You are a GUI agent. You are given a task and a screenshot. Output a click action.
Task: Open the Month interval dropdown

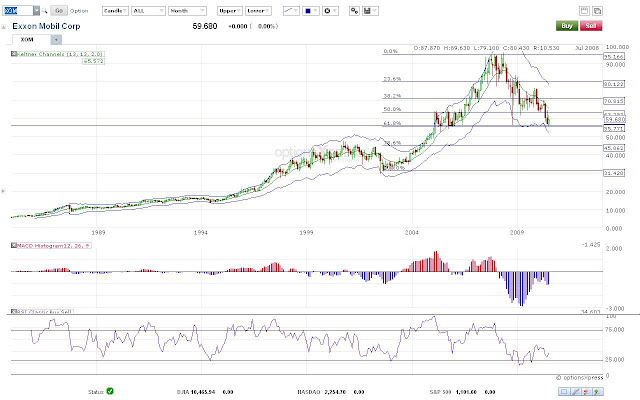[187, 11]
